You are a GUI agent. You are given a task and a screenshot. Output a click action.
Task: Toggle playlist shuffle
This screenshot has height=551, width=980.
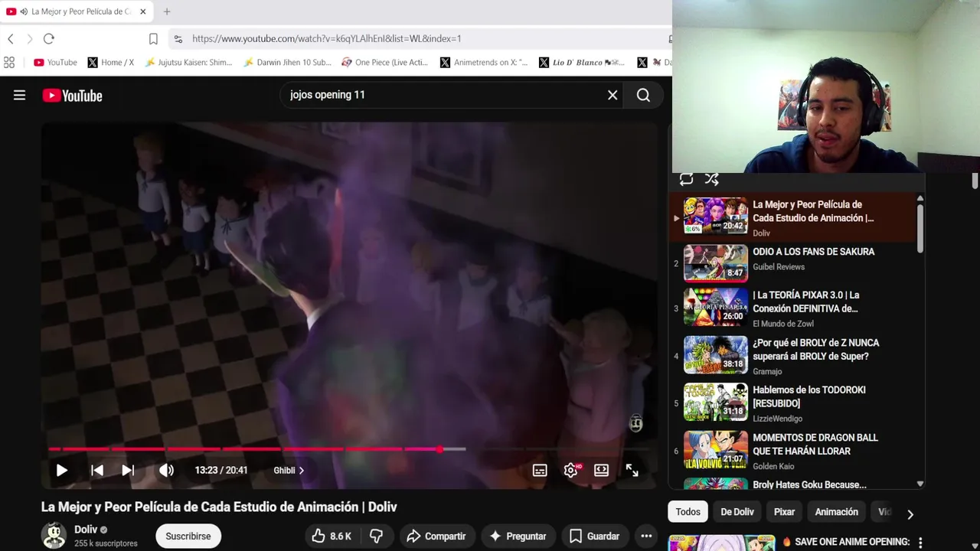(x=712, y=179)
